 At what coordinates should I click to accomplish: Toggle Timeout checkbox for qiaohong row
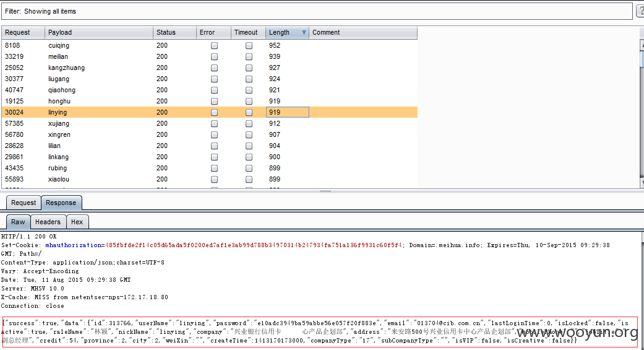pos(249,90)
